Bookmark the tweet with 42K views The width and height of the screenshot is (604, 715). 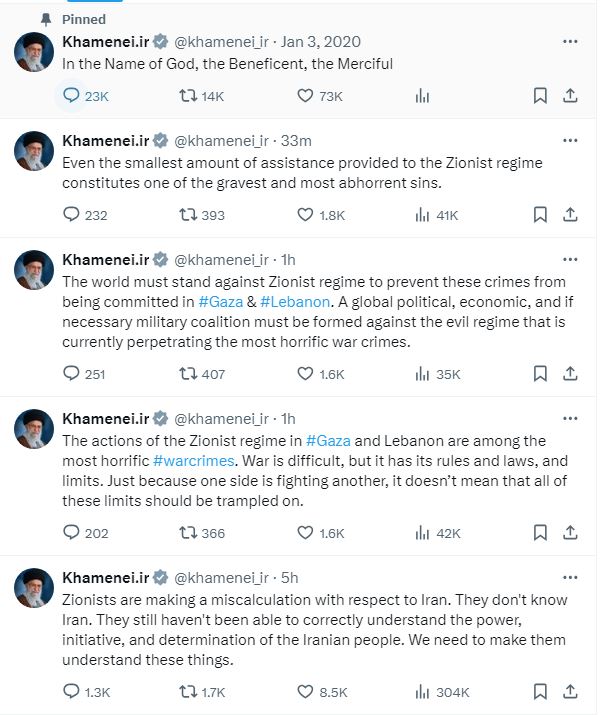540,533
